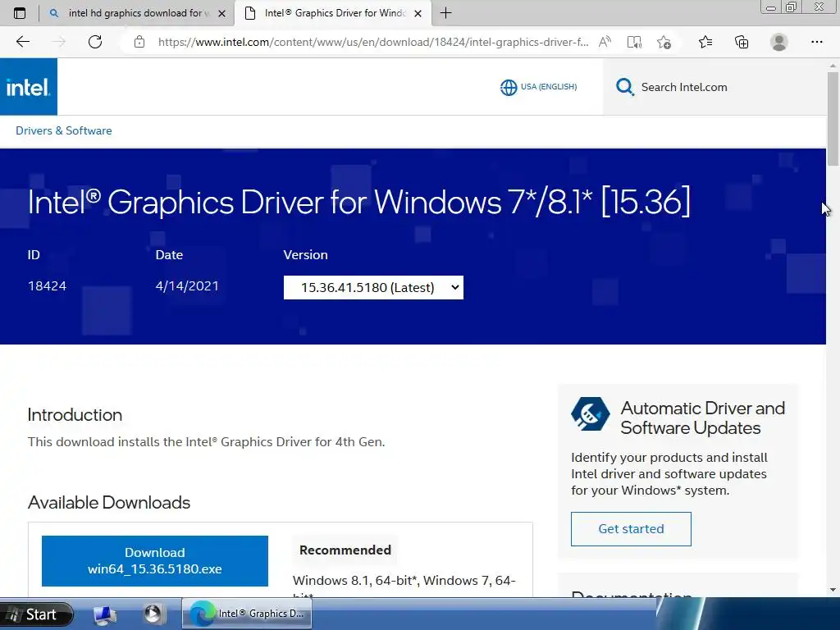Image resolution: width=840 pixels, height=630 pixels.
Task: View site information via the lock icon
Action: (x=139, y=42)
